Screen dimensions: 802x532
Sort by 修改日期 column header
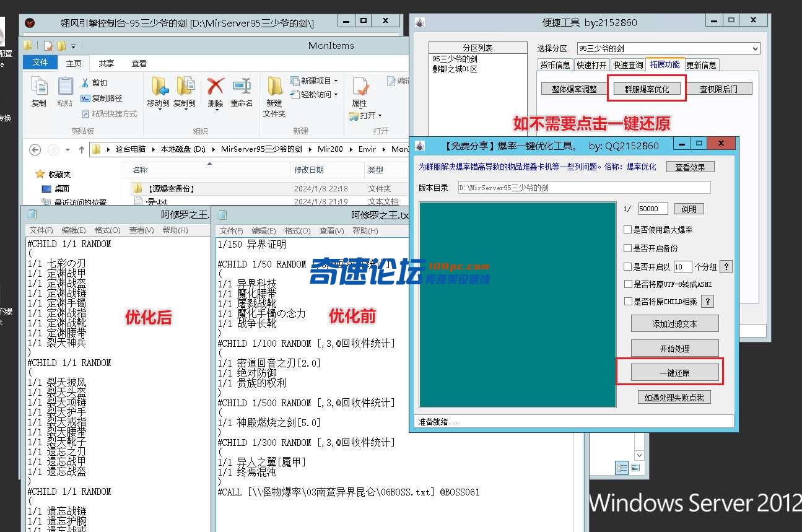click(x=327, y=170)
